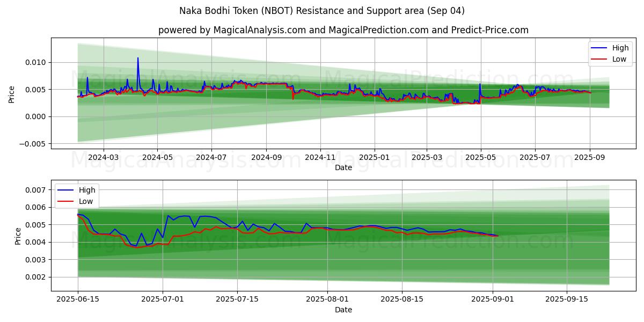Click the '2025-05' x-axis label

481,158
